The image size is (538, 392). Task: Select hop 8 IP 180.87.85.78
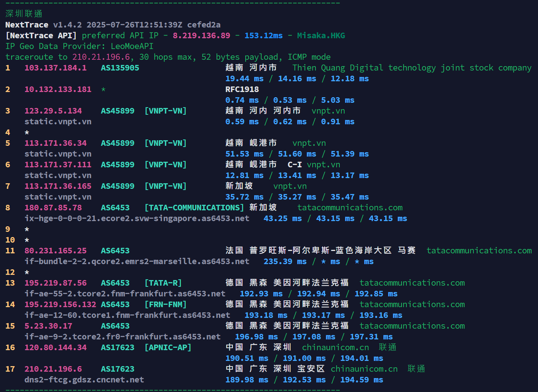53,208
